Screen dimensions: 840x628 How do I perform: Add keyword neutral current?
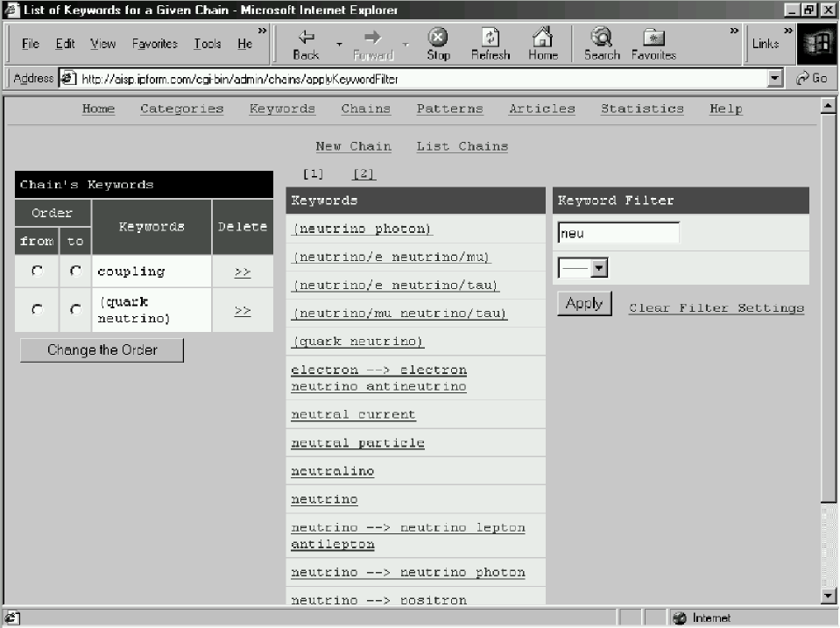354,414
